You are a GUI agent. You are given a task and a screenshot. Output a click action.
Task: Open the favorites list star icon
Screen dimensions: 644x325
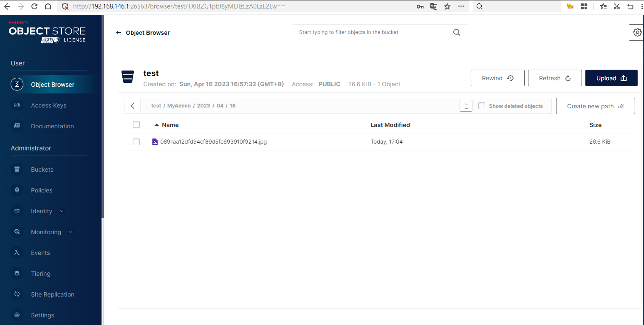pos(604,6)
